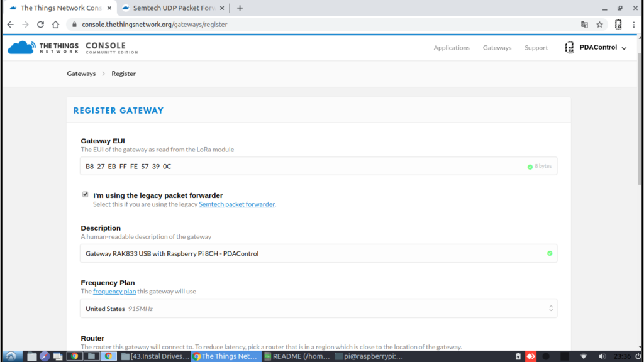Open the web browser globe launcher on taskbar
644x362 pixels.
click(x=45, y=356)
